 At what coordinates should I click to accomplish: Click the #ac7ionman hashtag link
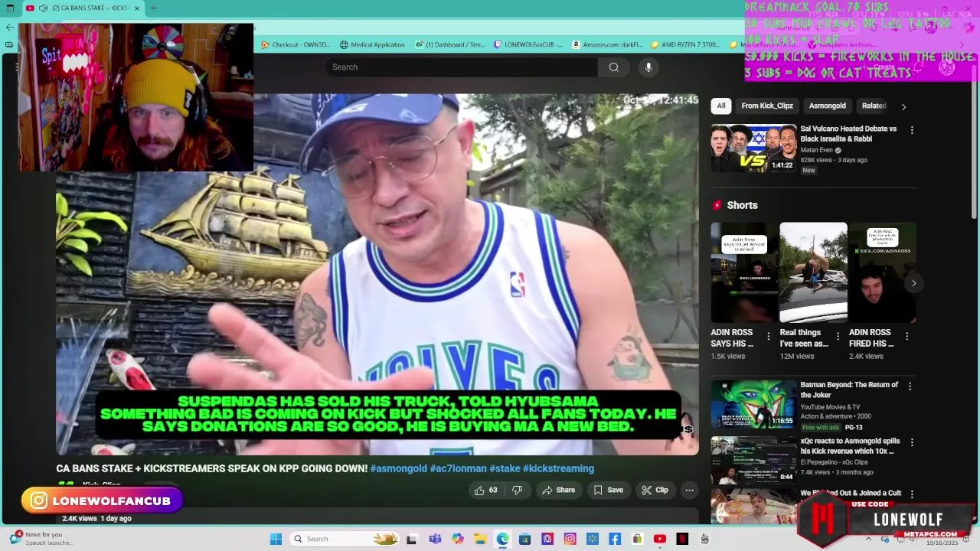point(458,468)
